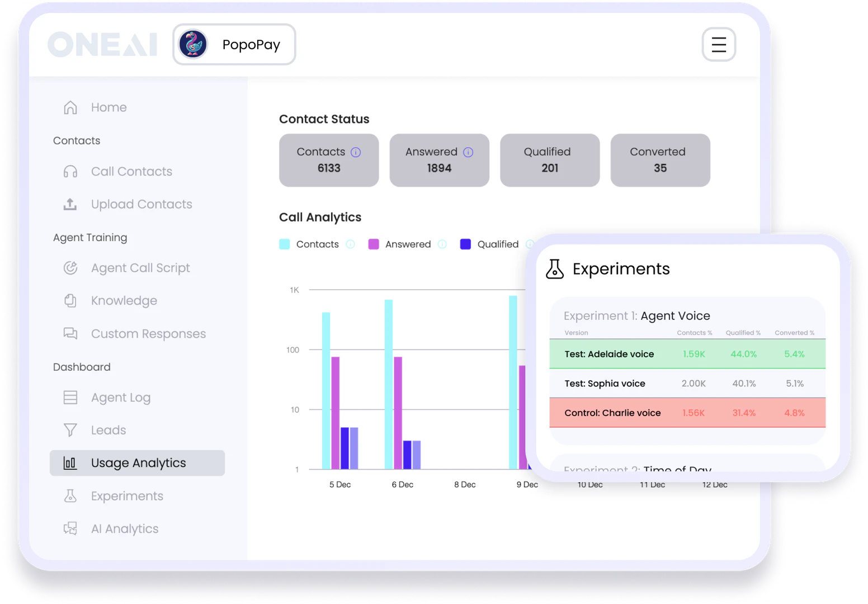This screenshot has width=868, height=604.
Task: Click the Home house icon
Action: click(70, 107)
